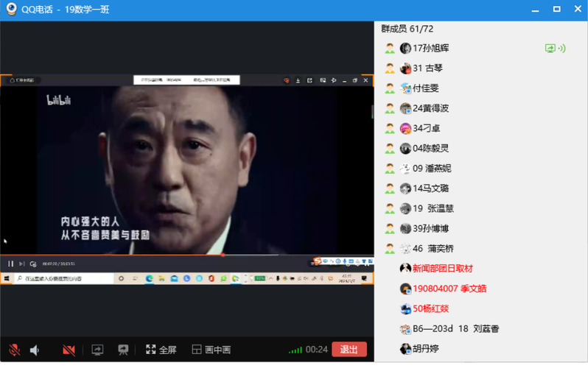
Task: Click the download icon in shared player's header
Action: (x=298, y=80)
